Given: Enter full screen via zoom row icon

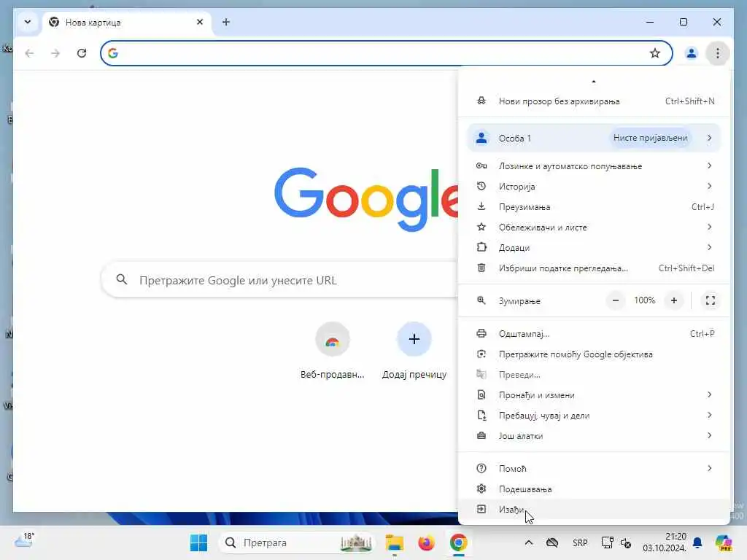Looking at the screenshot, I should click(x=711, y=300).
